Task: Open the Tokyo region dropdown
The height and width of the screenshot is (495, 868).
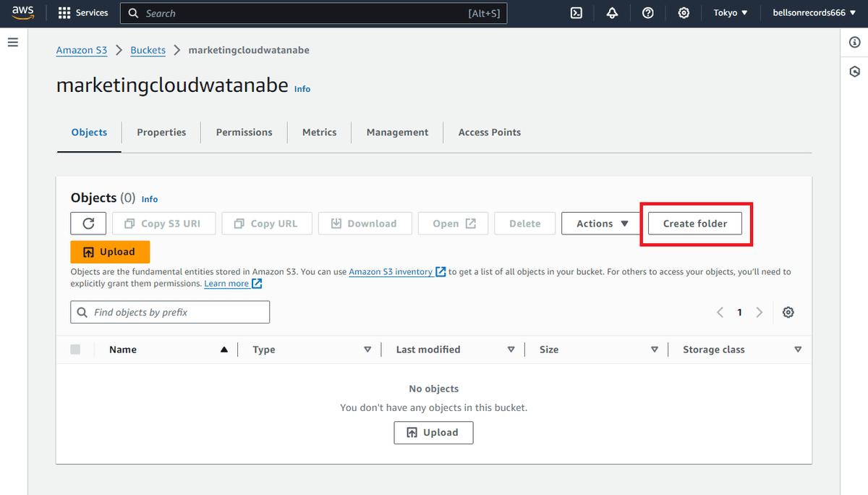Action: point(731,13)
